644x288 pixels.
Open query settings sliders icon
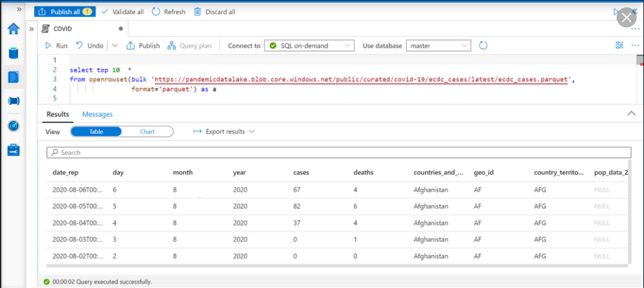point(619,46)
